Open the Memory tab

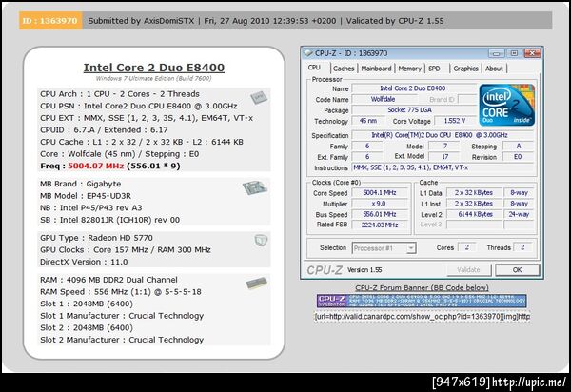click(x=409, y=69)
